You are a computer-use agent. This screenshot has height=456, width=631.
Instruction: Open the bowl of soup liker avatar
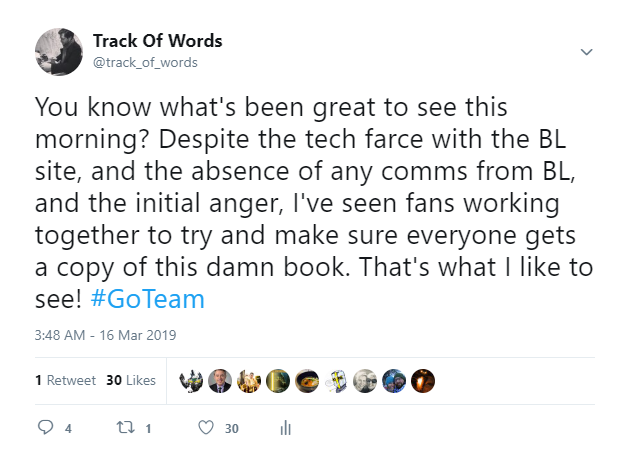point(307,381)
